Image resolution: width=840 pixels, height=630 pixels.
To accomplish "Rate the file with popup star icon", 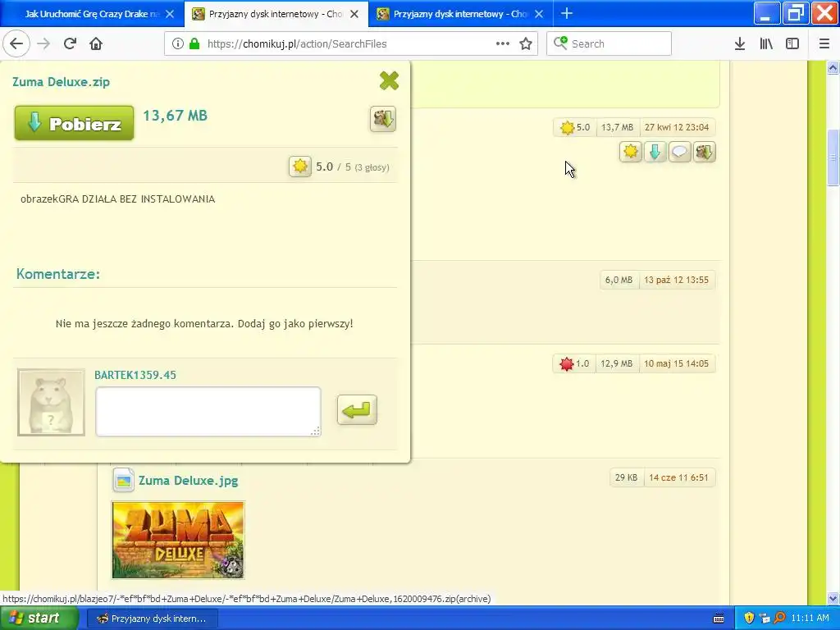I will [x=300, y=167].
